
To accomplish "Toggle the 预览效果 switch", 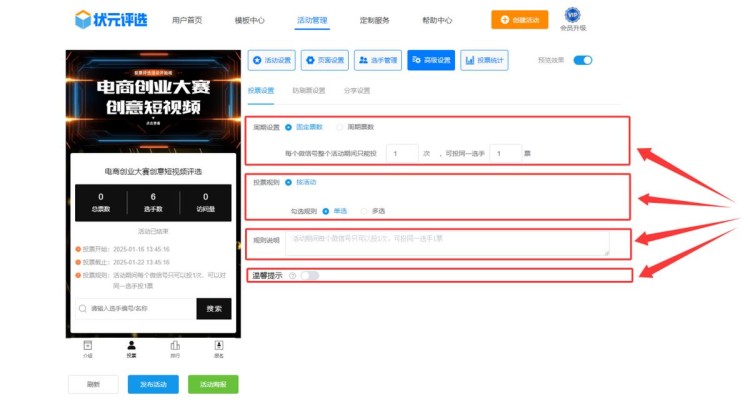I will point(582,60).
